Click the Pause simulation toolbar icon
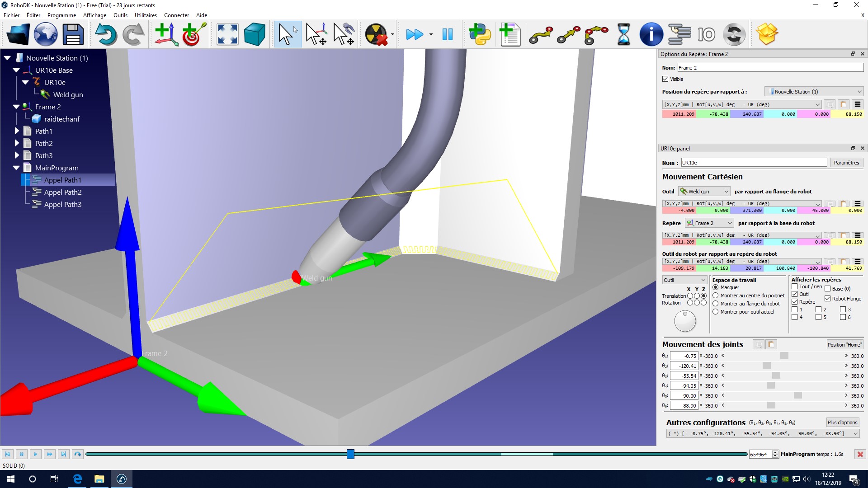 tap(447, 34)
